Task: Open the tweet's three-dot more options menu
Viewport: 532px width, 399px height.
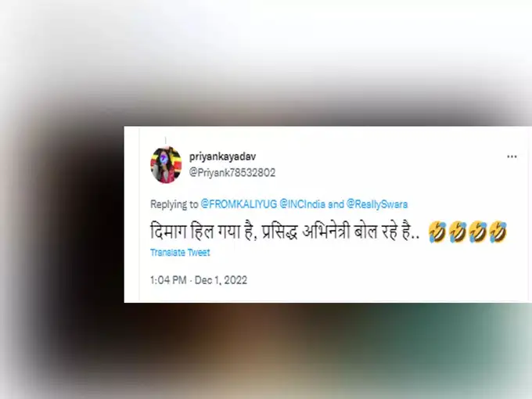Action: (512, 156)
